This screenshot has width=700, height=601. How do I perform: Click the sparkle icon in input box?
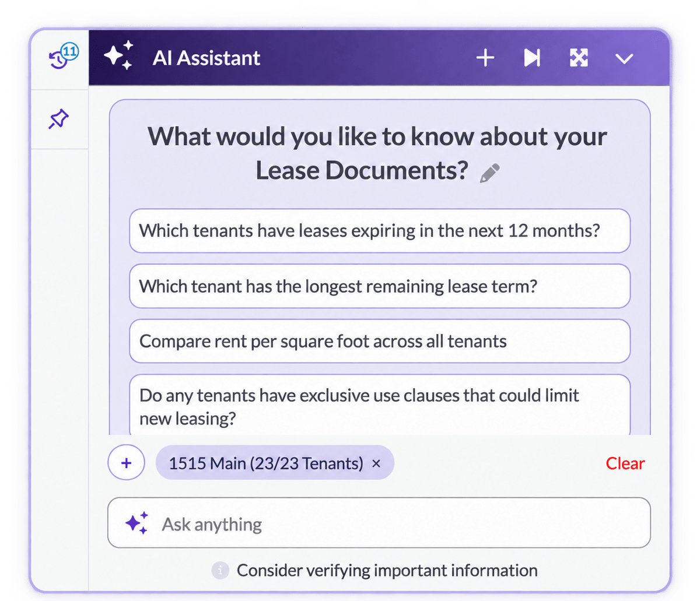[x=138, y=523]
